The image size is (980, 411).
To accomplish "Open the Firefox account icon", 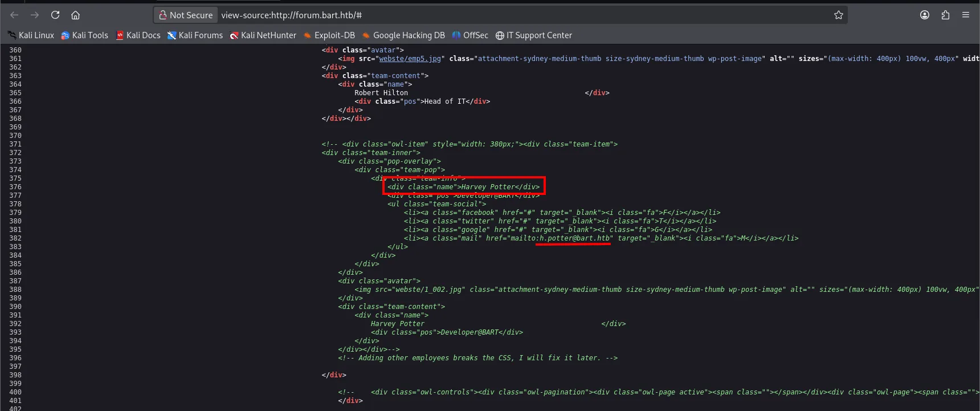I will (925, 15).
